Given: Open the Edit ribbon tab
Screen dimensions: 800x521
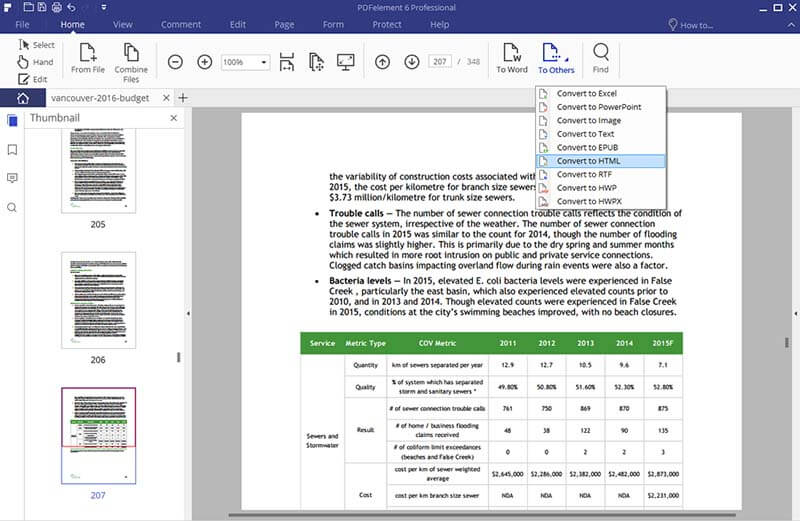Looking at the screenshot, I should 237,24.
